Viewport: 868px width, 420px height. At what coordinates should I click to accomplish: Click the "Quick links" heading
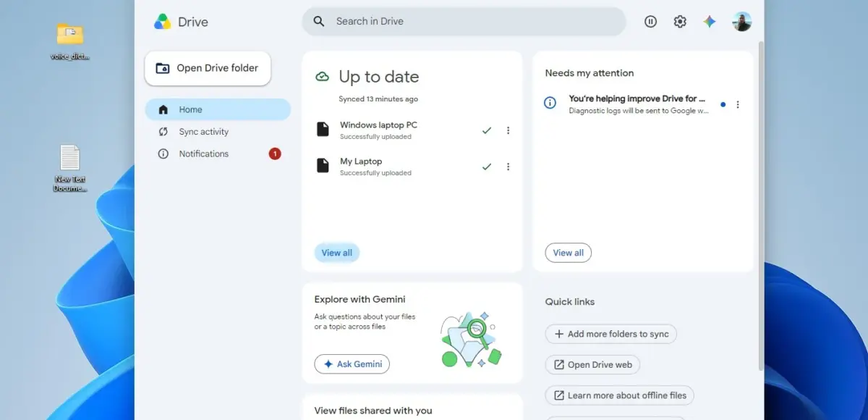point(570,302)
